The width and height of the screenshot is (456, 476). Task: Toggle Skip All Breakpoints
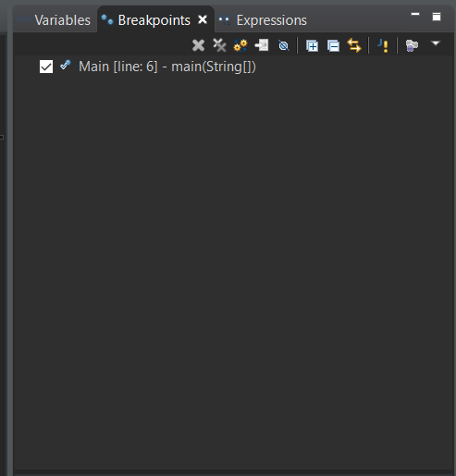click(x=283, y=45)
